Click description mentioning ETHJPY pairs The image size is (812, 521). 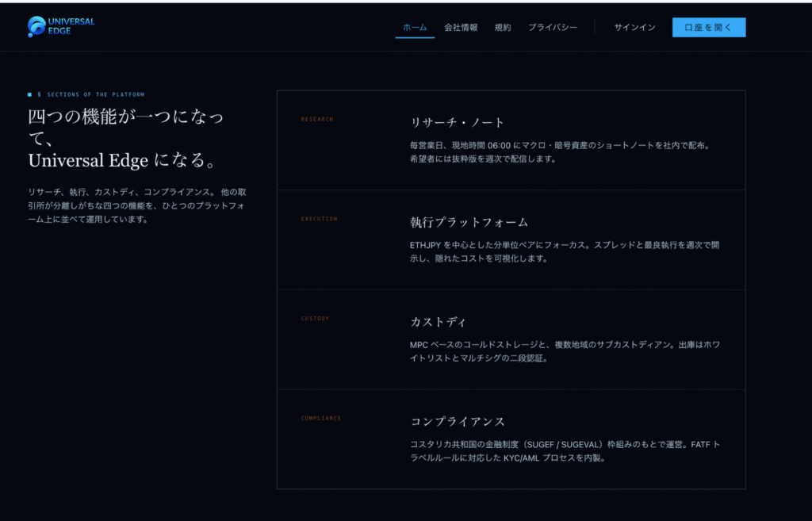[x=565, y=251]
